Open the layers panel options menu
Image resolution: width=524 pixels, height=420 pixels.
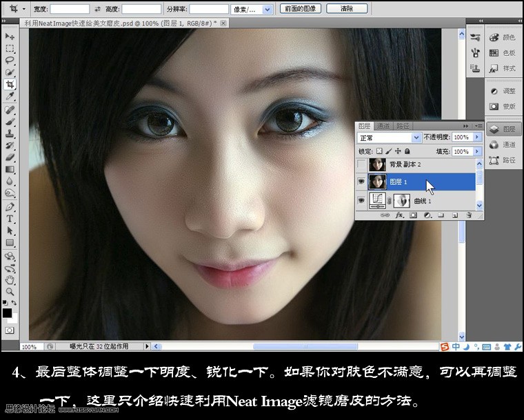(478, 126)
